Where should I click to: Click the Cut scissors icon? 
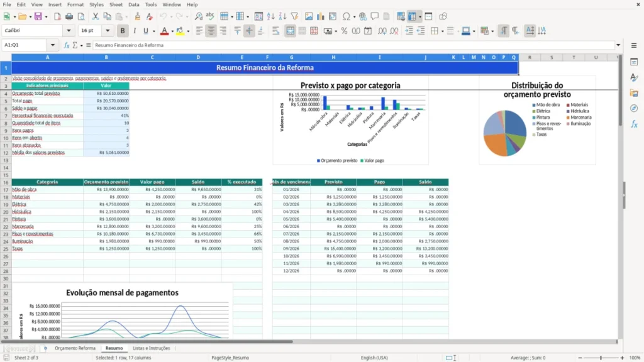click(x=96, y=16)
